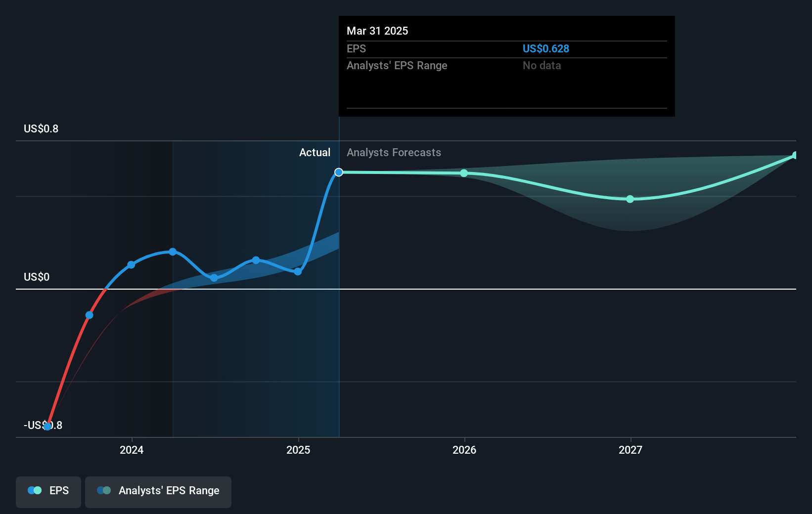812x514 pixels.
Task: Click the EPS dip point in mid 2024
Action: click(214, 278)
